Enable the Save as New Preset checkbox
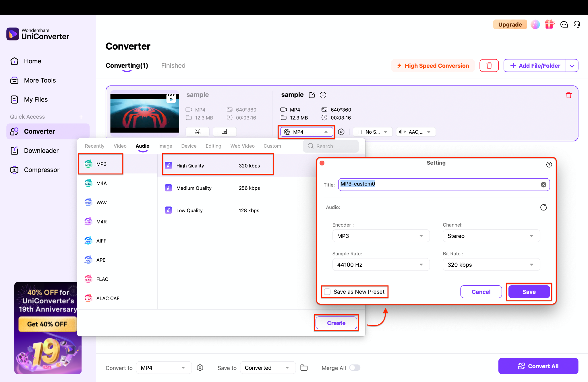This screenshot has height=382, width=588. pos(327,291)
